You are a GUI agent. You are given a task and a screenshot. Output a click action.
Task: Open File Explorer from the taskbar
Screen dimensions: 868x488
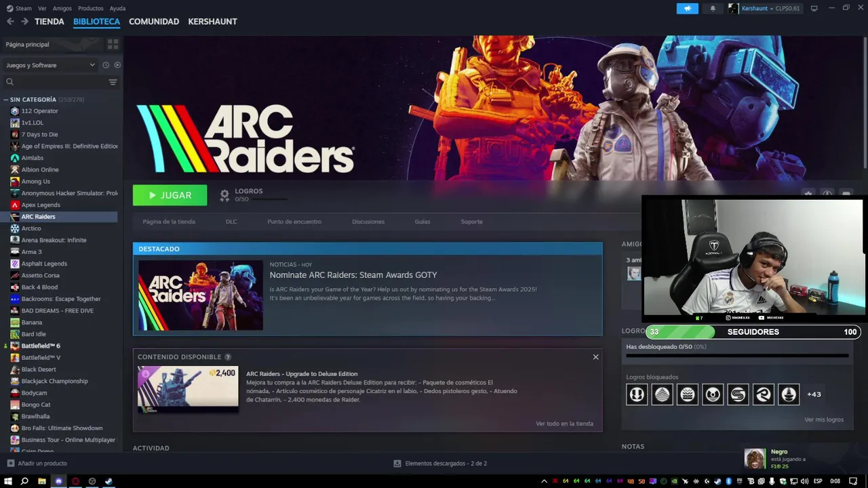point(41,481)
